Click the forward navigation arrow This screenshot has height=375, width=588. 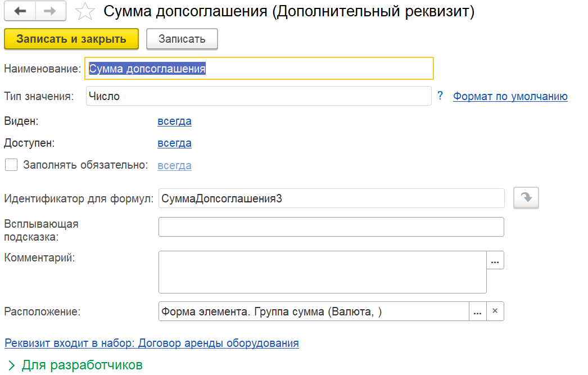click(x=51, y=11)
